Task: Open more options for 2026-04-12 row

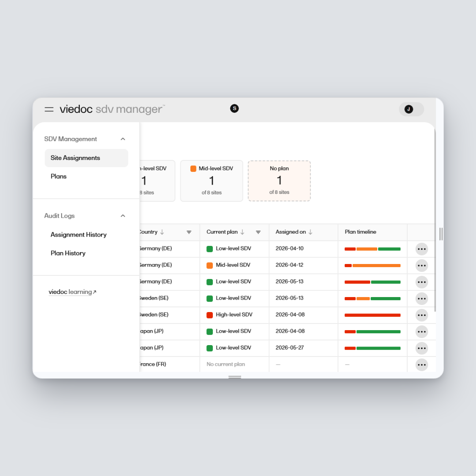Action: tap(422, 266)
